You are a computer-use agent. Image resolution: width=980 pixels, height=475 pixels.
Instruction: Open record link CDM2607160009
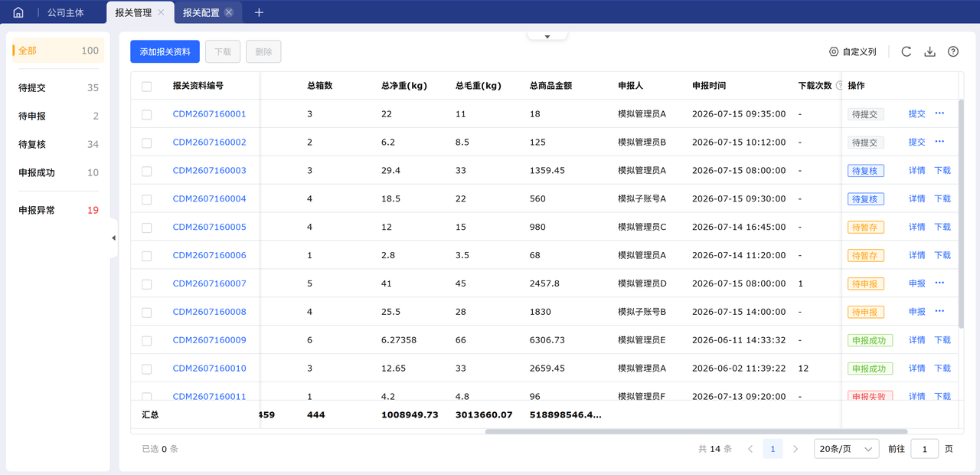point(209,339)
